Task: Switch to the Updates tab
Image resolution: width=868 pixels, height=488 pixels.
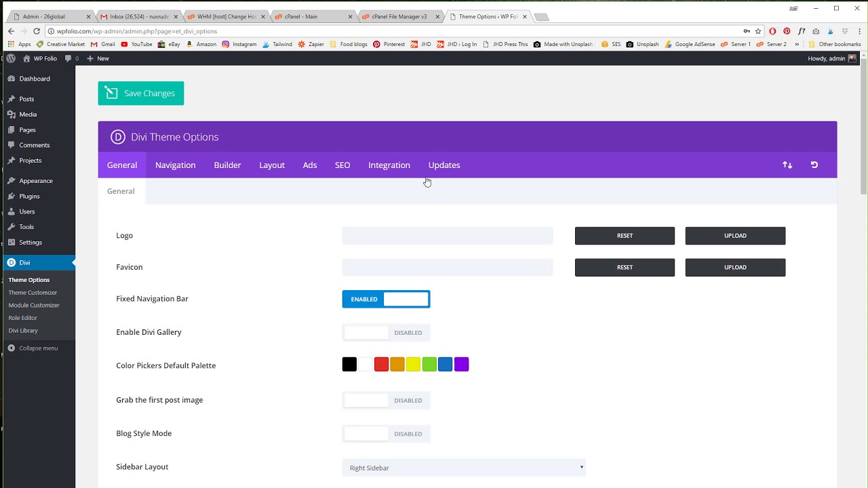Action: 444,165
